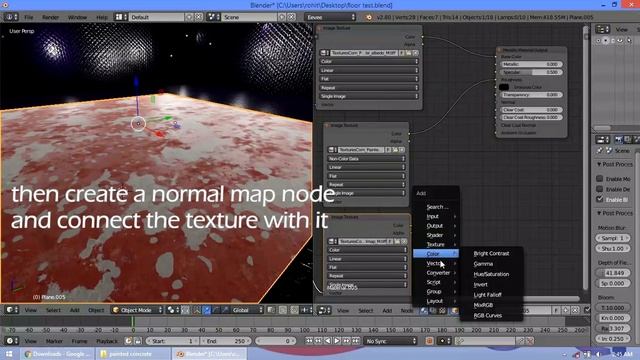Open the node editor type selector icon
The width and height of the screenshot is (640, 360).
[324, 311]
